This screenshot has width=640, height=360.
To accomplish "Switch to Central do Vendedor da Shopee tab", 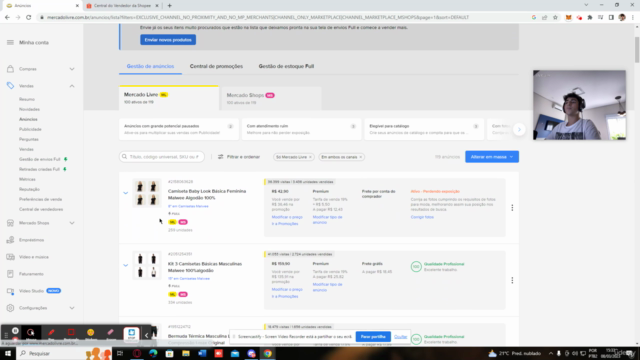I will point(122,6).
